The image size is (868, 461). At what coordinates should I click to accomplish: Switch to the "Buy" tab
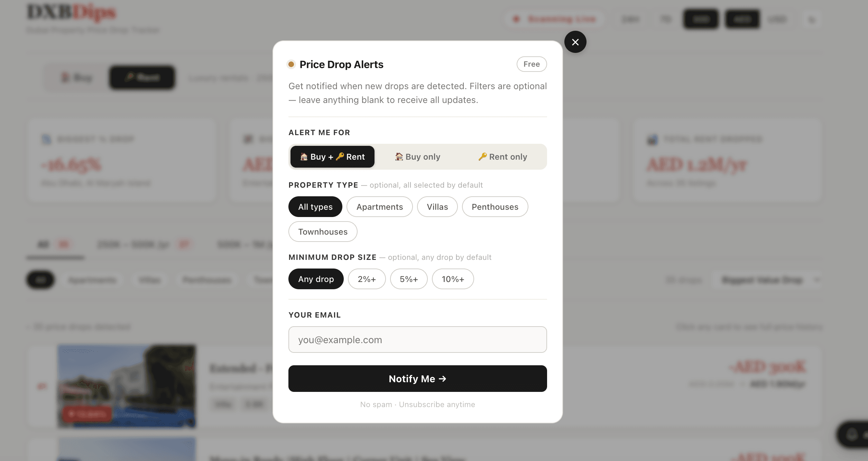76,77
